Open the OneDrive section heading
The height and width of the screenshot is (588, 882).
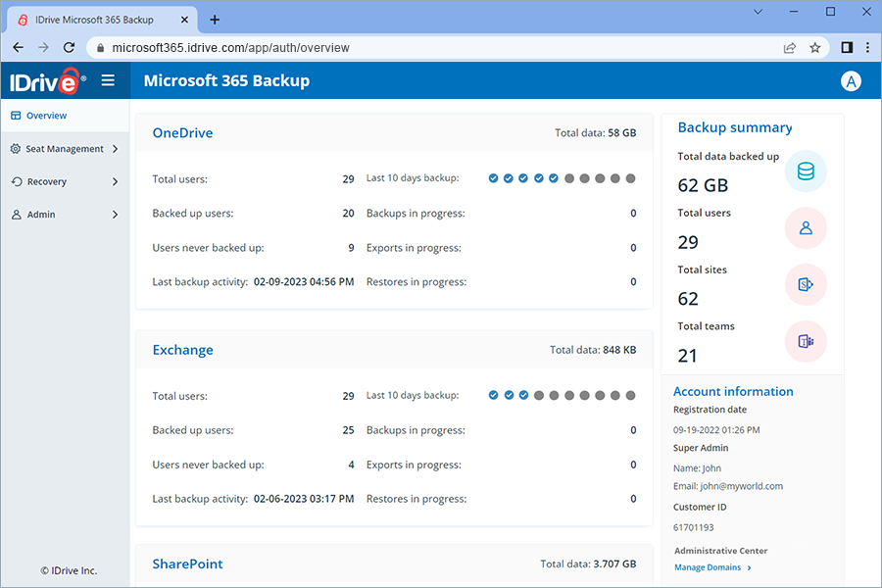[183, 133]
